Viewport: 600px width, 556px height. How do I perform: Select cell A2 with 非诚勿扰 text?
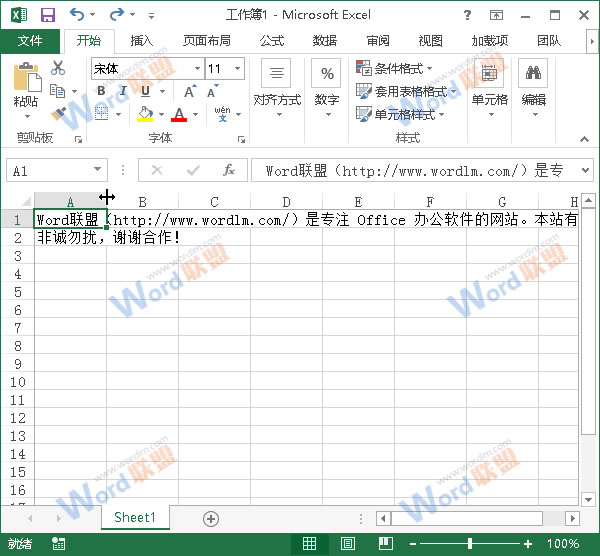pos(70,238)
